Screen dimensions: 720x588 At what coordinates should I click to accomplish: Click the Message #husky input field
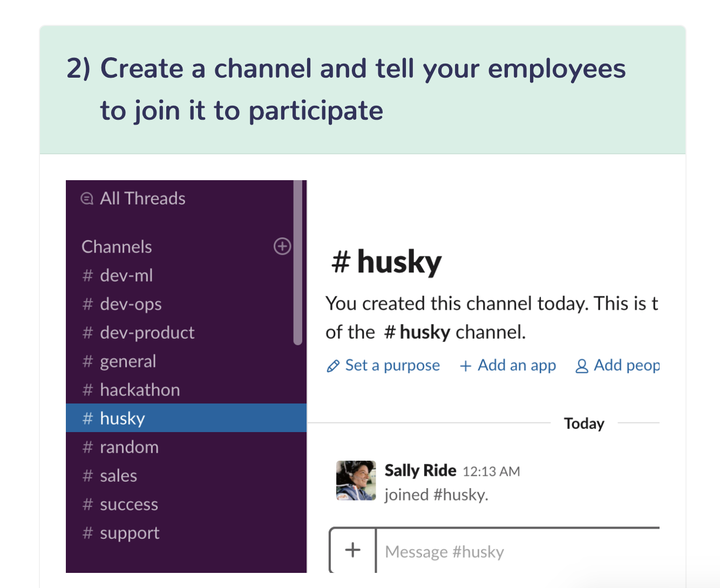pos(486,551)
